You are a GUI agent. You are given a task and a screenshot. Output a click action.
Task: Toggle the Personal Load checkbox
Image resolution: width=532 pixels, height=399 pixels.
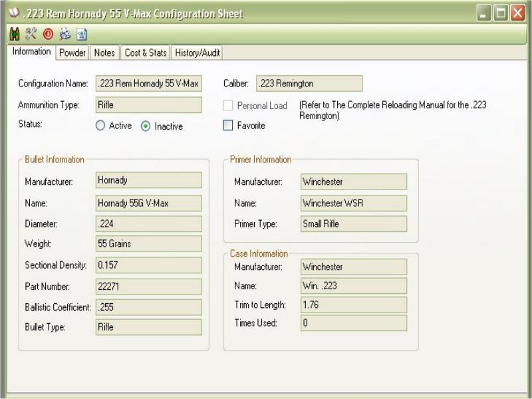click(x=228, y=106)
